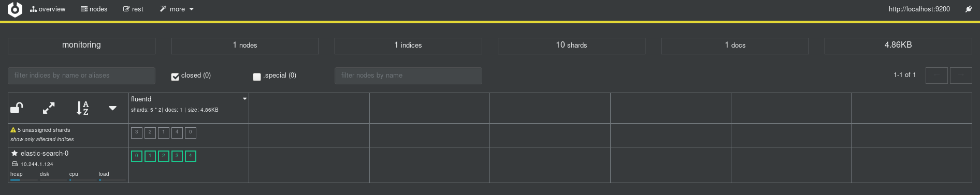
Task: Enable the .special (0) checkbox
Action: [257, 77]
